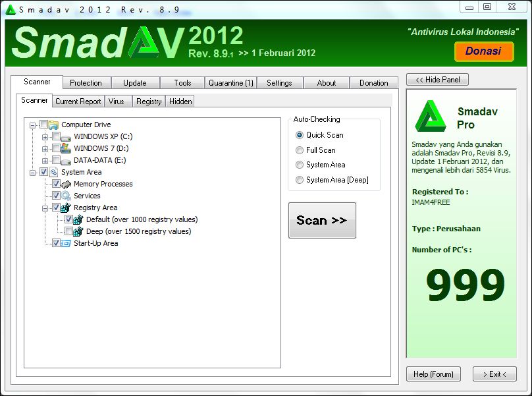Screen dimensions: 532x396
Task: Open Help (Forum) button
Action: [433, 374]
